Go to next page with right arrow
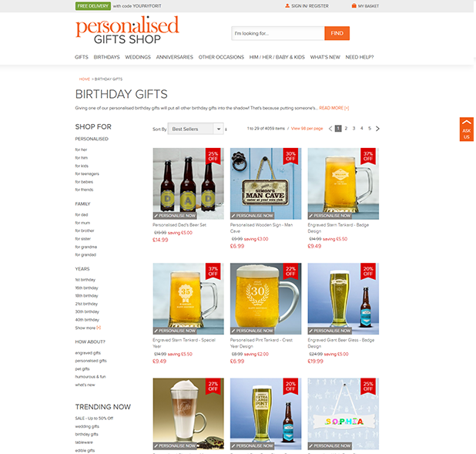 [x=377, y=129]
